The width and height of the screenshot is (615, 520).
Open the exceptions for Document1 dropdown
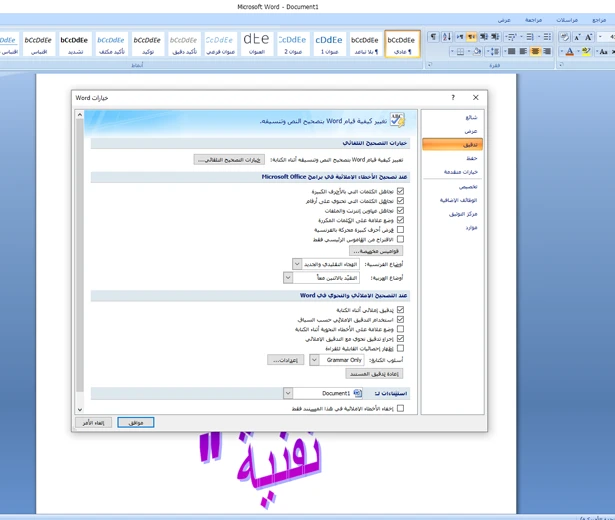288,393
